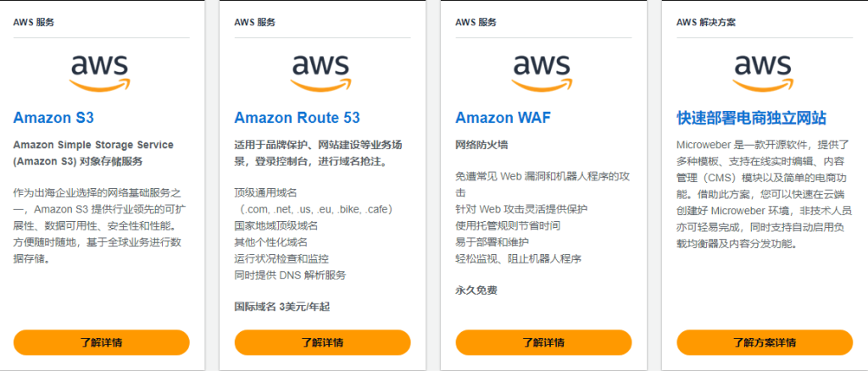Viewport: 868px width, 371px height.
Task: Click the Microweber description paragraph
Action: (x=764, y=195)
